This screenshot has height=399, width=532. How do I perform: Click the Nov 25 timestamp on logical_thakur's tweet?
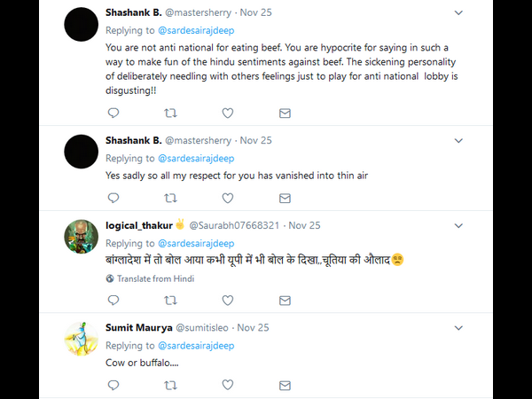304,225
